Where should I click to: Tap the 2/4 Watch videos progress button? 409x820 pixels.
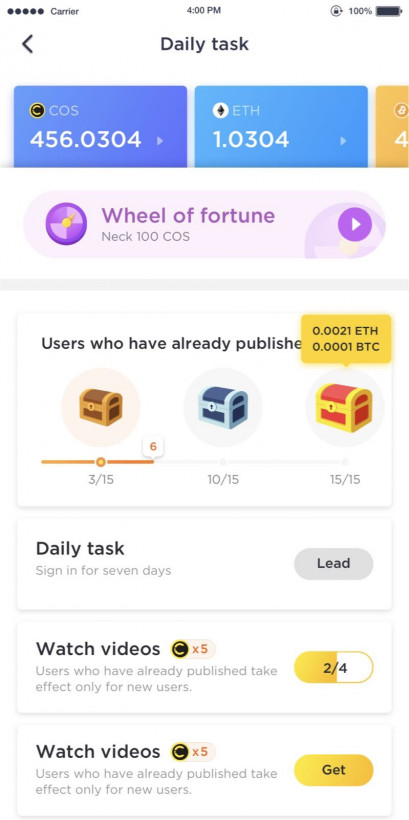334,667
